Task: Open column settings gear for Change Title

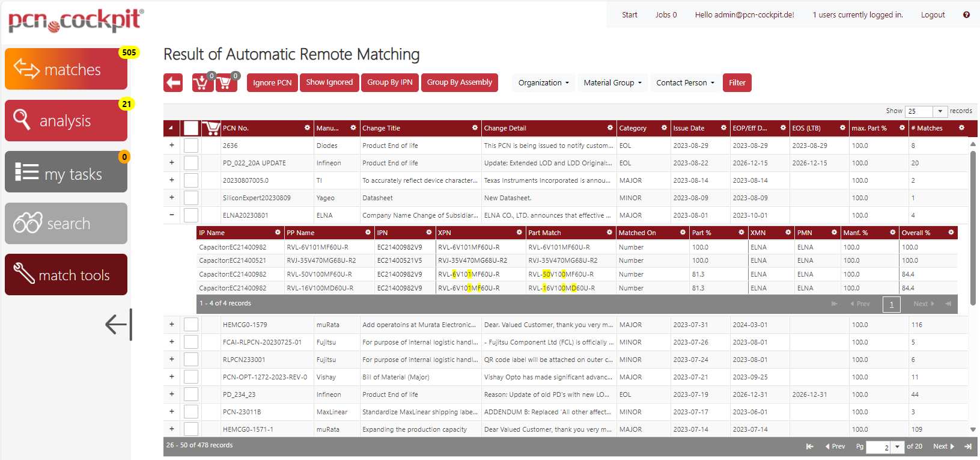Action: pos(475,128)
